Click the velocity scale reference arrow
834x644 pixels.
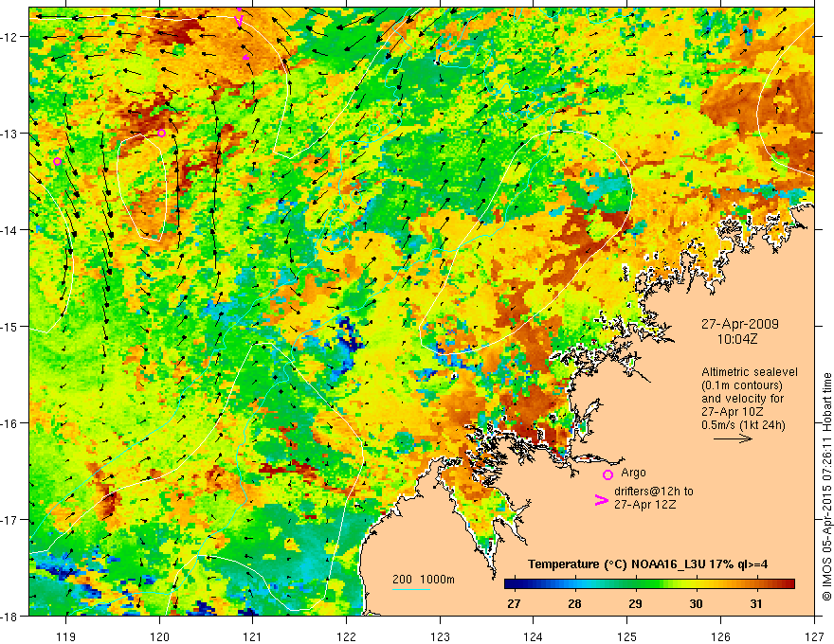[733, 438]
